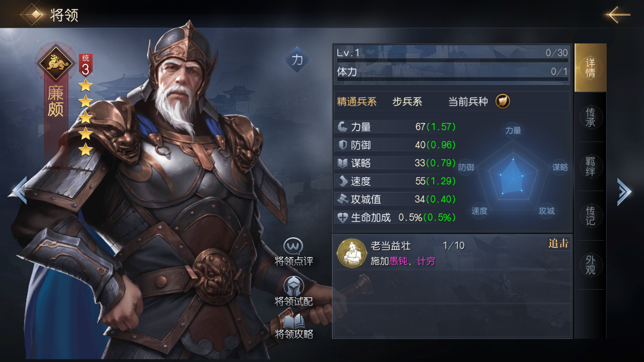Tap the 体力 stamina bar

coord(452,79)
